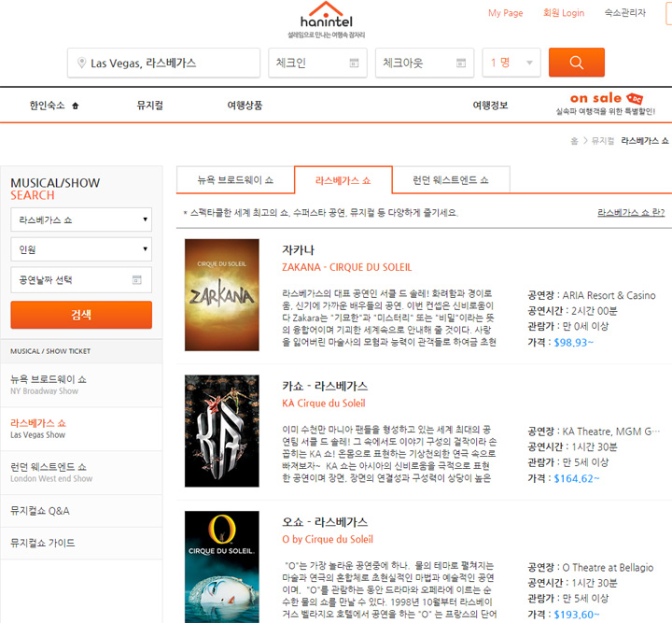The width and height of the screenshot is (672, 623).
Task: Open 뮤지컬쇼 가이드 sidebar link
Action: [x=42, y=543]
